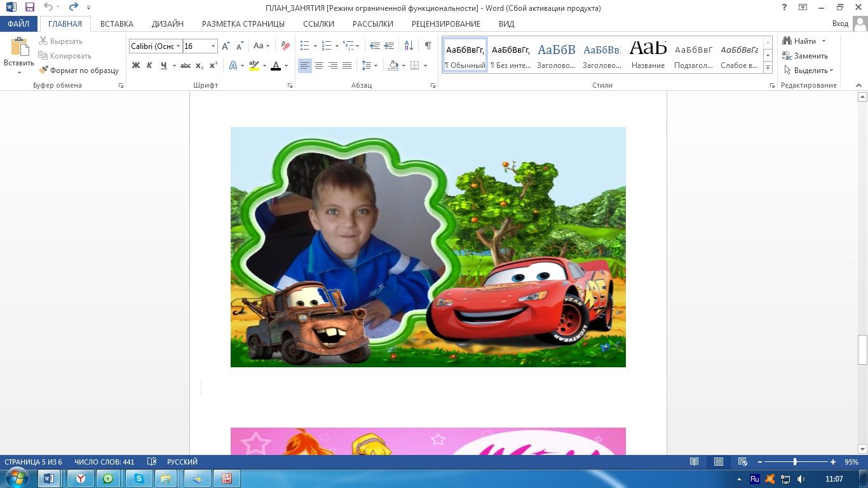Click the Yandex browser taskbar icon
This screenshot has height=488, width=868.
[81, 478]
